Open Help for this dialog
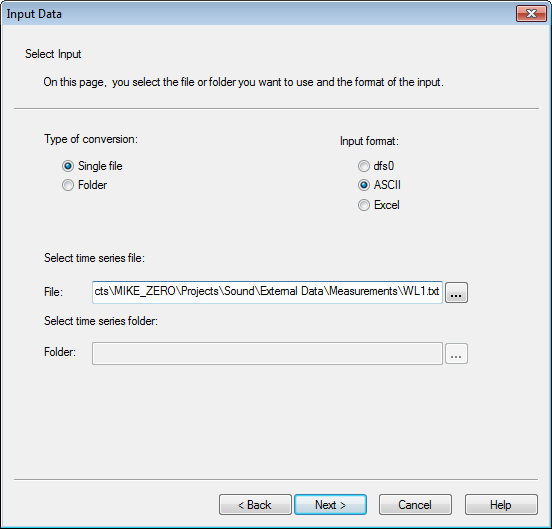 (501, 505)
